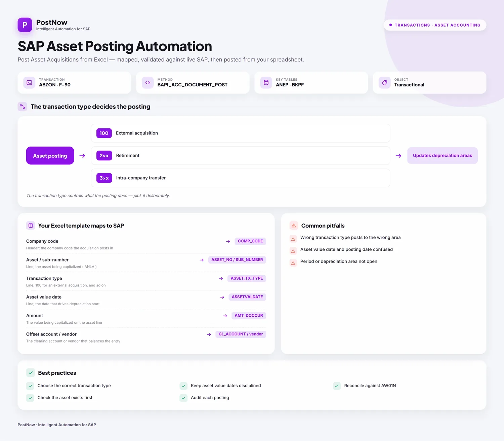Screen dimensions: 504x441
Task: Click the SAP Asset Posting Automation title
Action: (115, 46)
